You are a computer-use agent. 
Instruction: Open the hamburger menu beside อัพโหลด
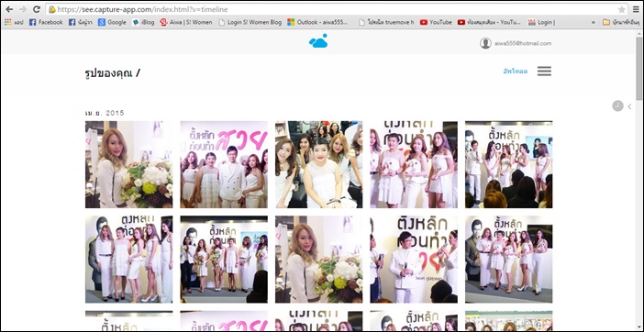(544, 71)
